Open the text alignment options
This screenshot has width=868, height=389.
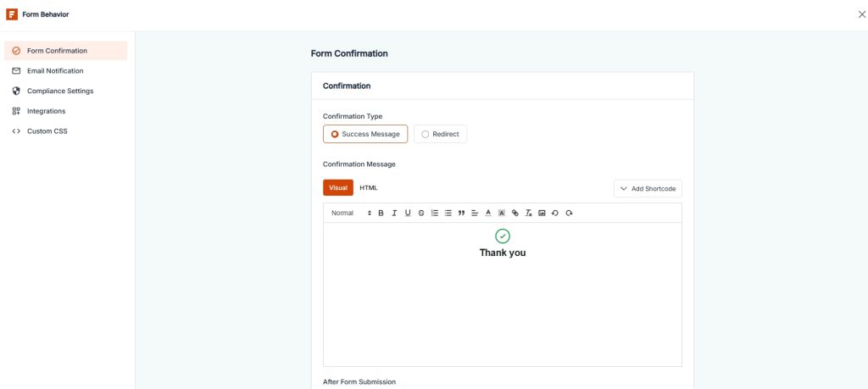(x=475, y=213)
